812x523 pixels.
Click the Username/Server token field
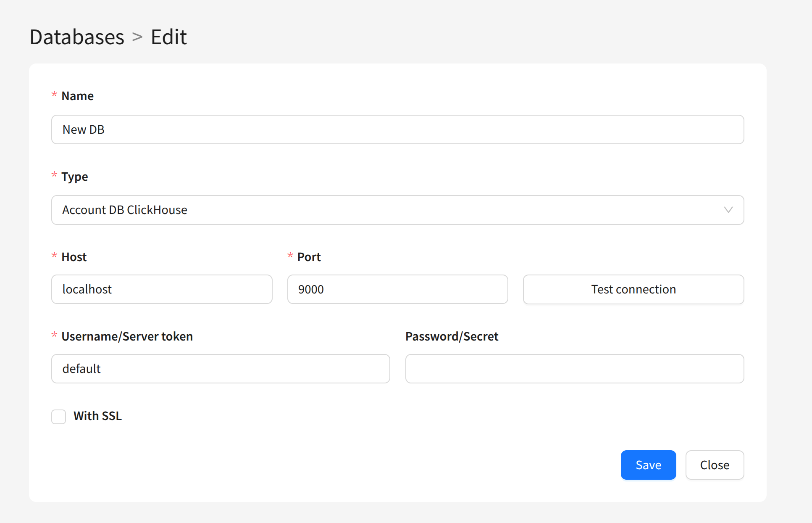pyautogui.click(x=221, y=369)
